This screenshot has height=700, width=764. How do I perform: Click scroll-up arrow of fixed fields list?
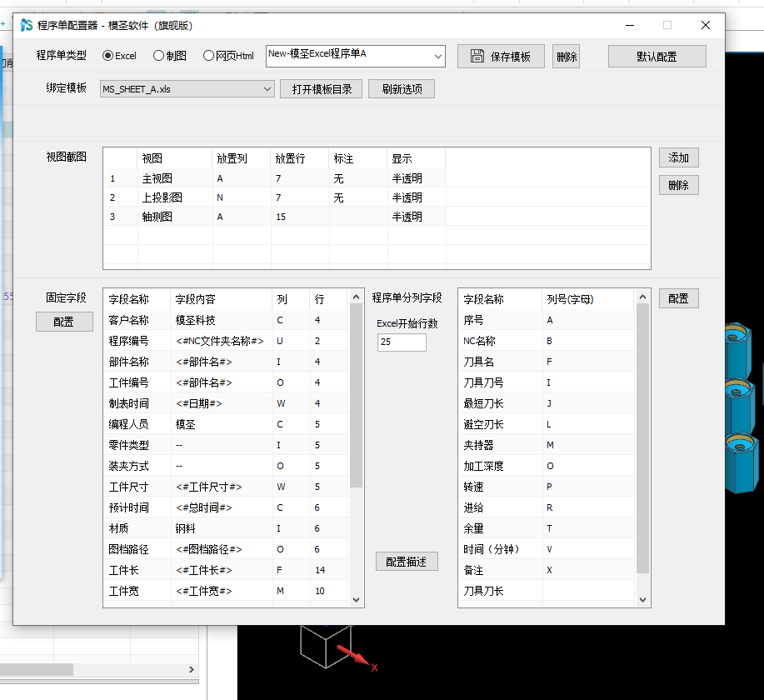(x=357, y=297)
